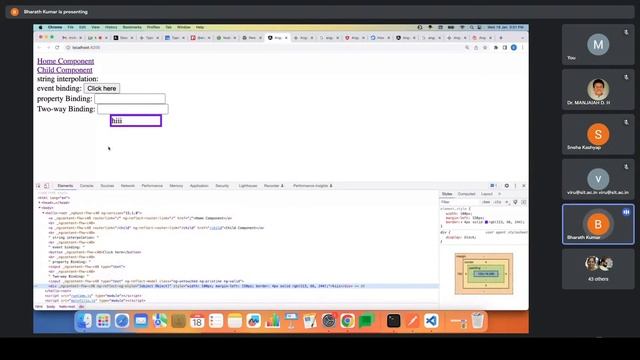640x360 pixels.
Task: Open DevTools Recorder tab
Action: coord(273,186)
